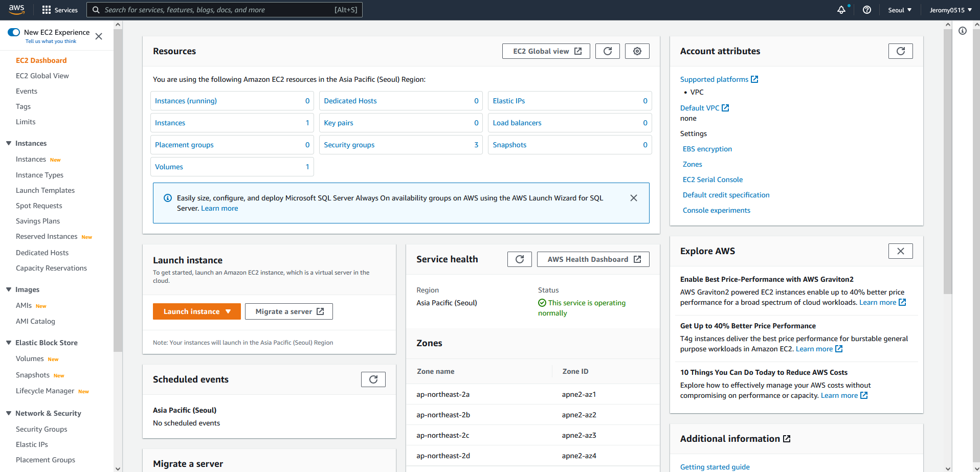Collapse the Images sidebar section
Image resolution: width=980 pixels, height=472 pixels.
[x=9, y=289]
